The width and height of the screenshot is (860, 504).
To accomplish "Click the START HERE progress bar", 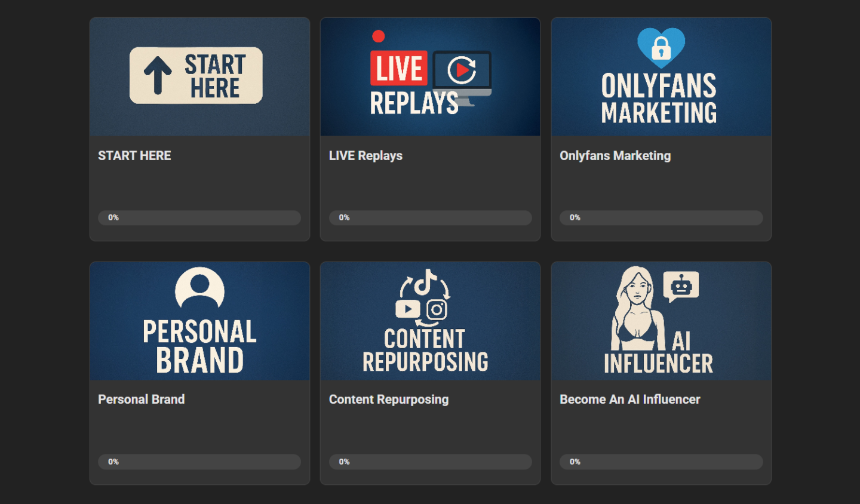I will [x=199, y=218].
